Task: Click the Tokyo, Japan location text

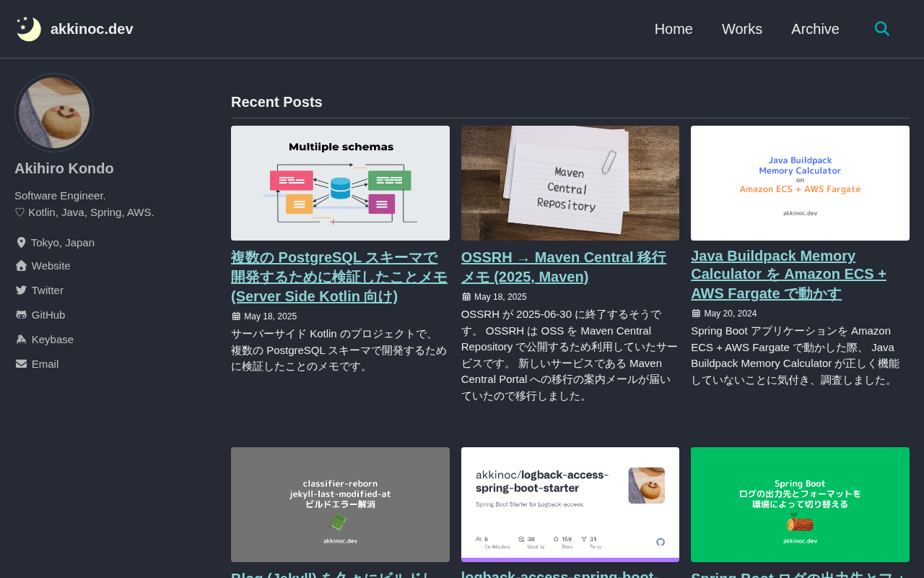Action: pos(63,243)
